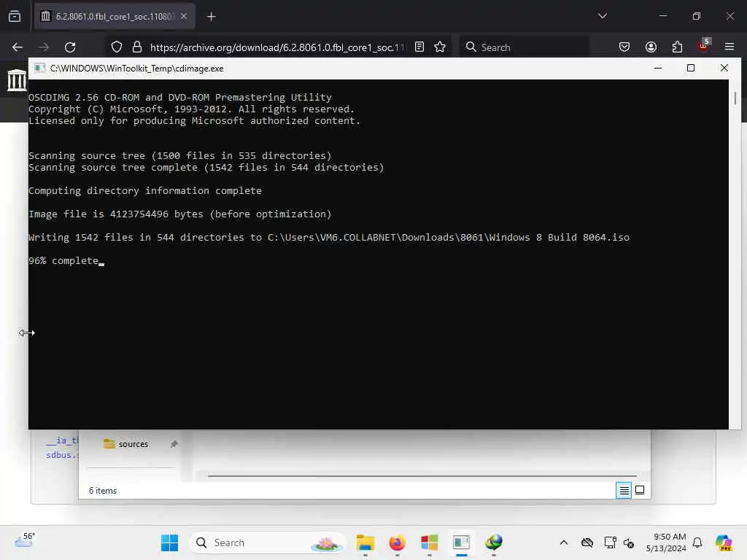
Task: Click the Firefox Search box
Action: (x=524, y=47)
